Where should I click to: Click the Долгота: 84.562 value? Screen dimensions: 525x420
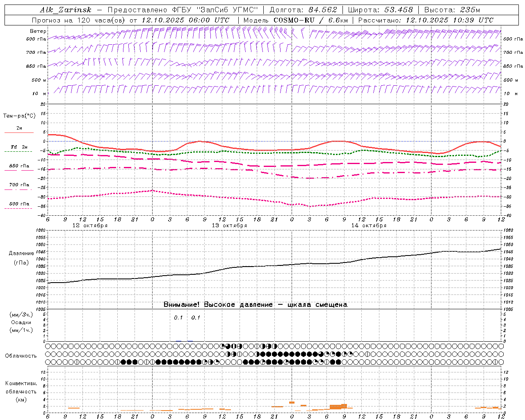[x=303, y=10]
